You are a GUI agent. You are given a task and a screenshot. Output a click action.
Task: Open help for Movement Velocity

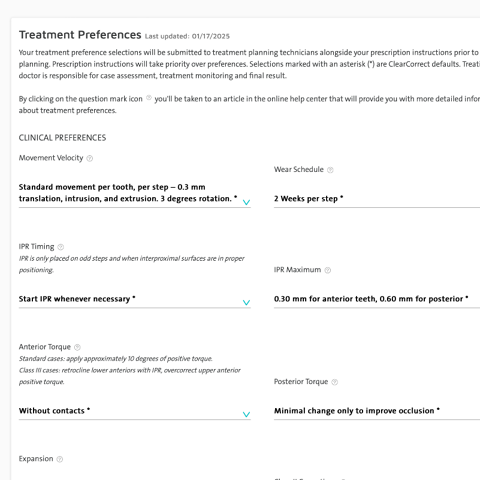pos(90,158)
